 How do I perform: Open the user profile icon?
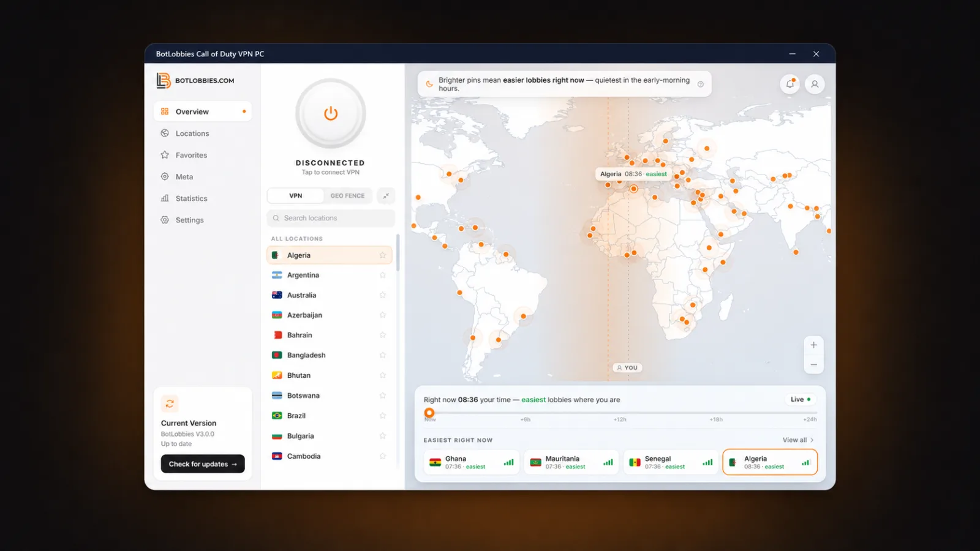click(x=815, y=84)
